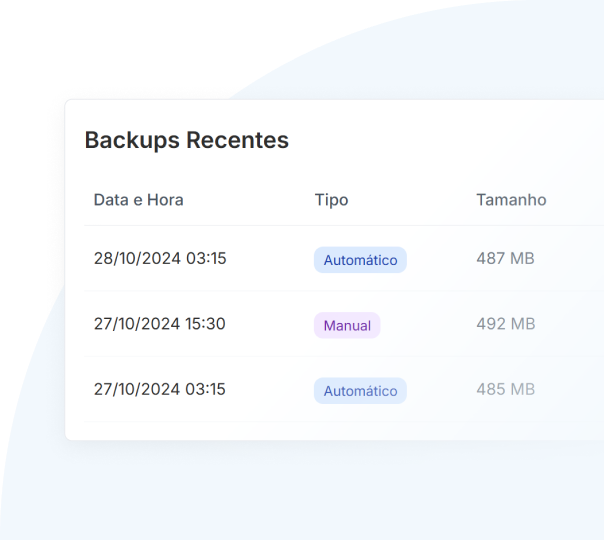Sort by the Data e Hora column header
The image size is (604, 540).
coord(138,200)
